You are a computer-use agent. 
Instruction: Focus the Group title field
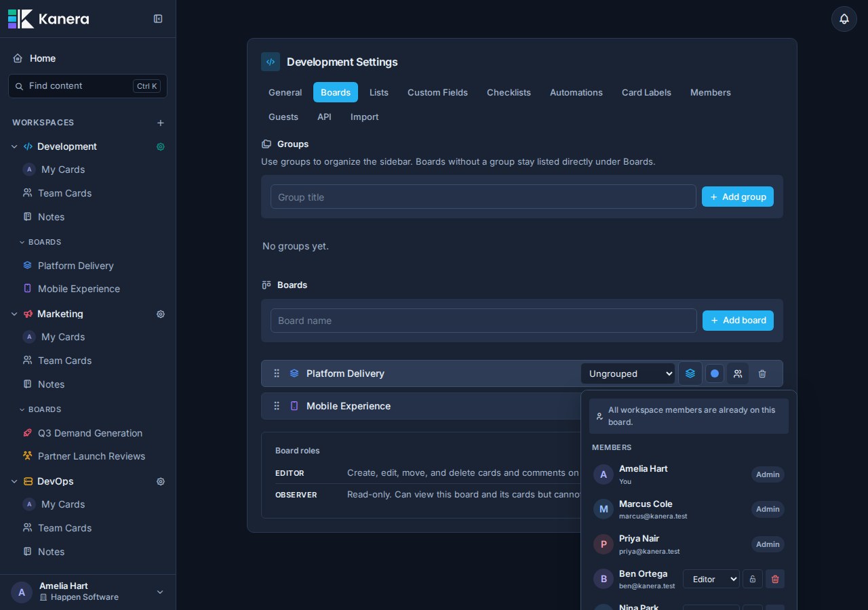(484, 197)
